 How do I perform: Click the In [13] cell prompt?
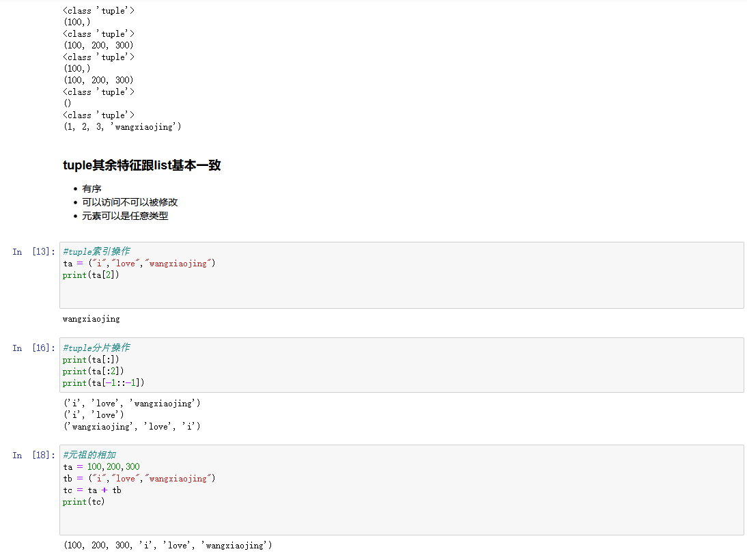(33, 252)
